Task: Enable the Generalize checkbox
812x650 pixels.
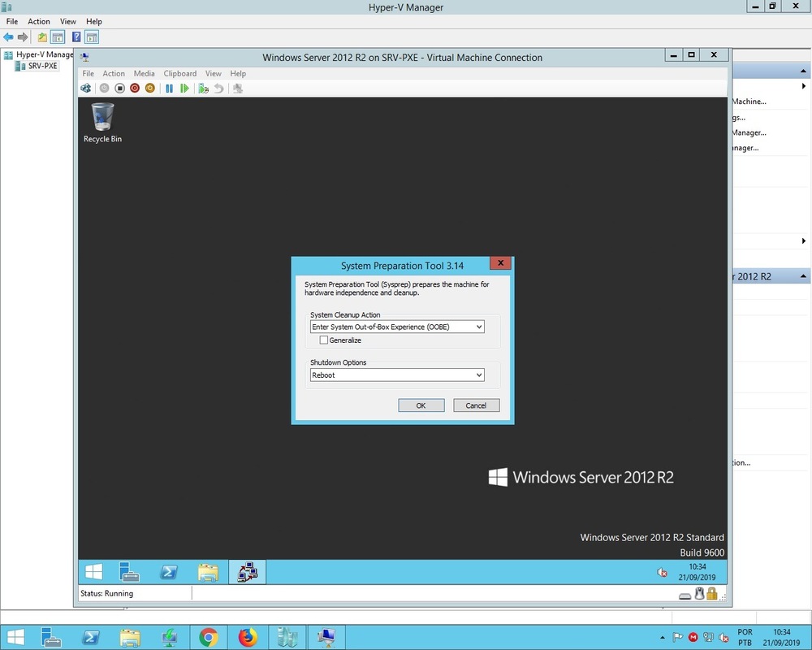Action: point(324,340)
